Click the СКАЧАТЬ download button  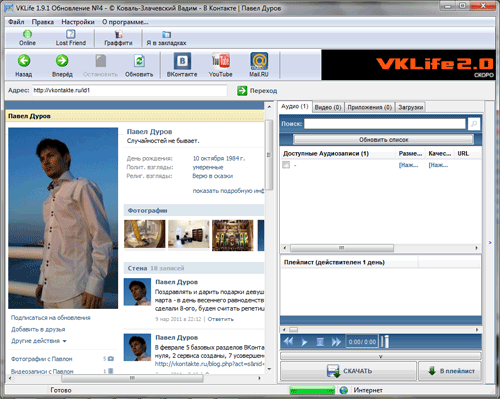tap(348, 371)
